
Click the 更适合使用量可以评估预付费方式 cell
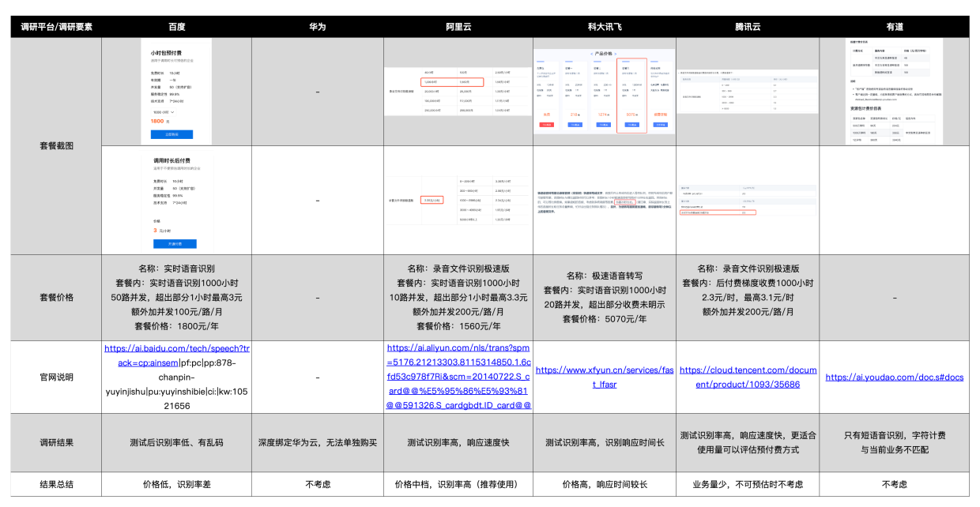coord(748,443)
